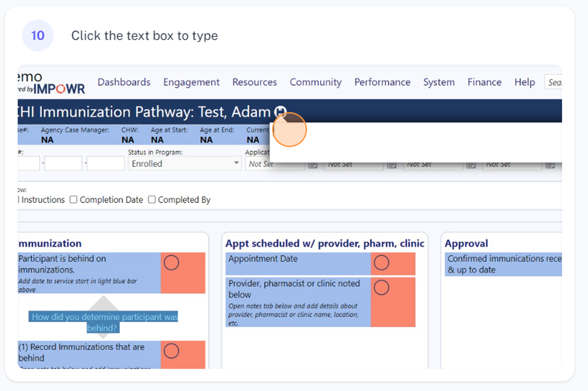Click 'Appt scheduled w/ provider, pharm, clinic' heading
Viewport: 588px width, 391px height.
pos(324,244)
